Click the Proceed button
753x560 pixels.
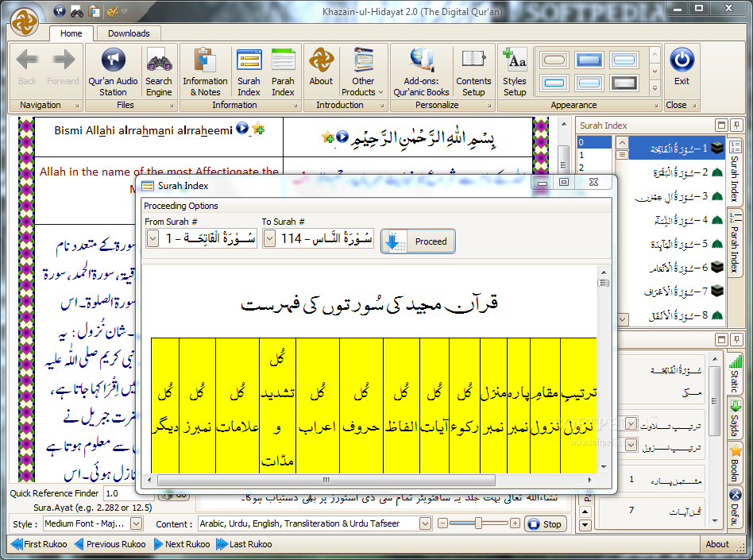tap(418, 241)
